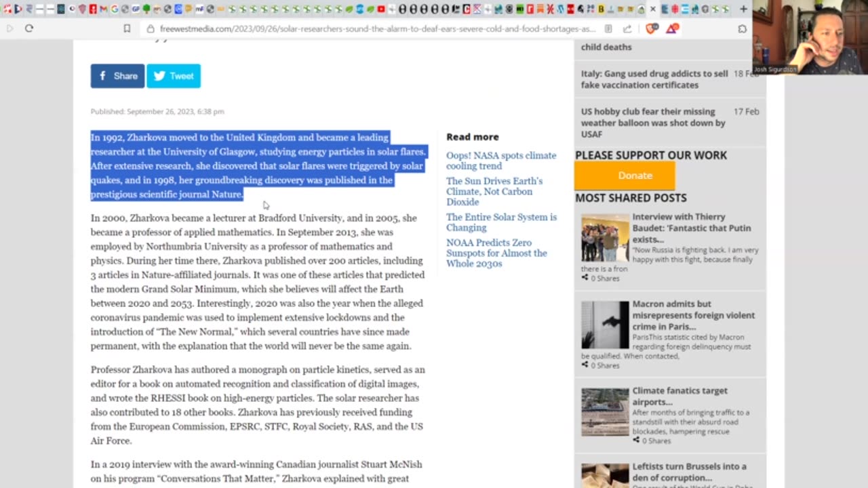Screen dimensions: 868x488
Task: Open 'Leftists turn Brussels into a den' post
Action: (x=690, y=472)
